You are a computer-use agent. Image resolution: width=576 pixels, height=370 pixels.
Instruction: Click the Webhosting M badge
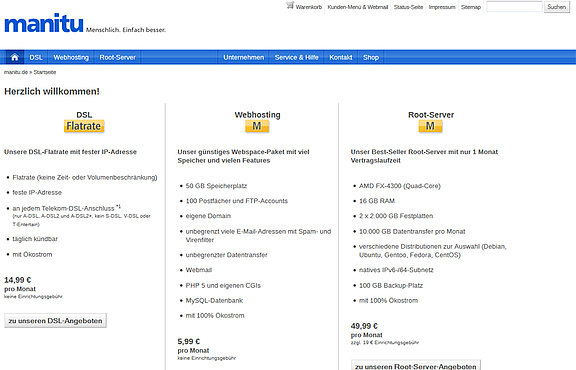(x=257, y=126)
